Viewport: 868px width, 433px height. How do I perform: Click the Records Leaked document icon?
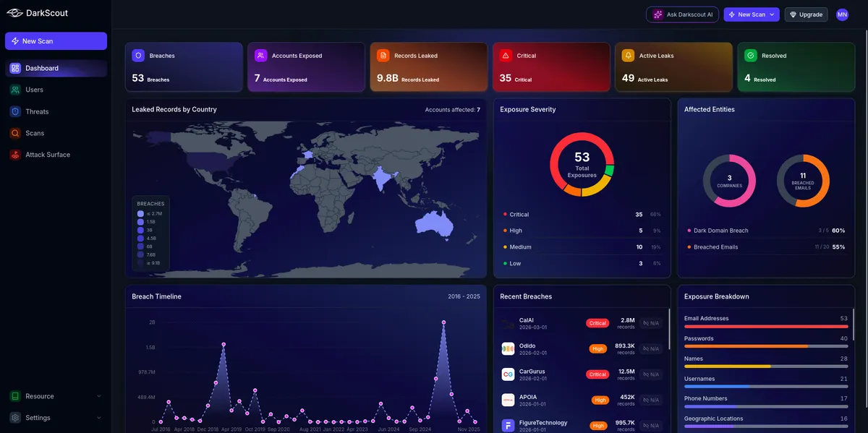(x=383, y=56)
